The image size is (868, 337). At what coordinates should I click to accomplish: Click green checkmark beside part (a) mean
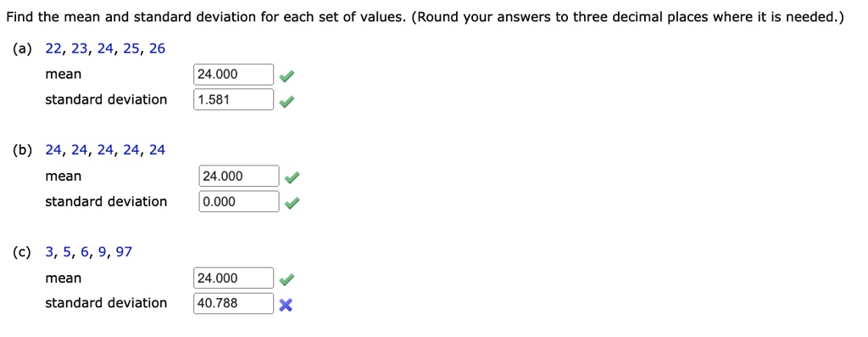pyautogui.click(x=287, y=77)
